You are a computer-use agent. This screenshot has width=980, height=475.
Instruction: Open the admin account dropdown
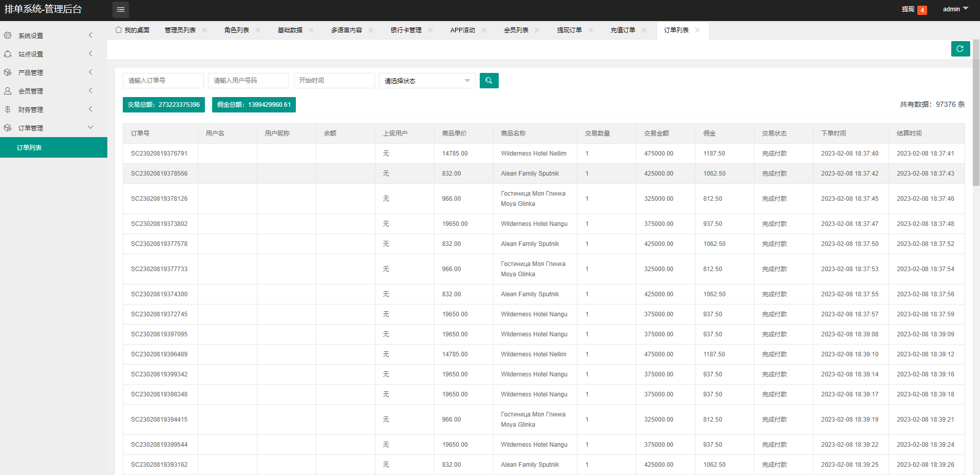[954, 9]
